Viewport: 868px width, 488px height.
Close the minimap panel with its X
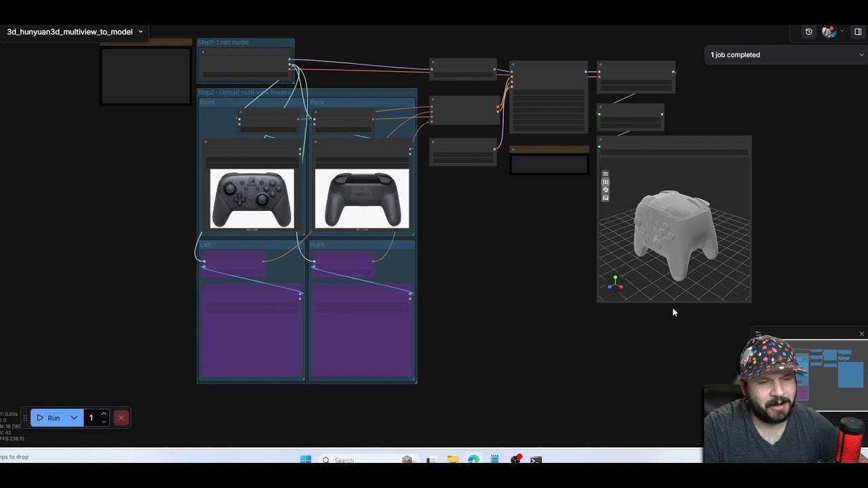(x=862, y=334)
